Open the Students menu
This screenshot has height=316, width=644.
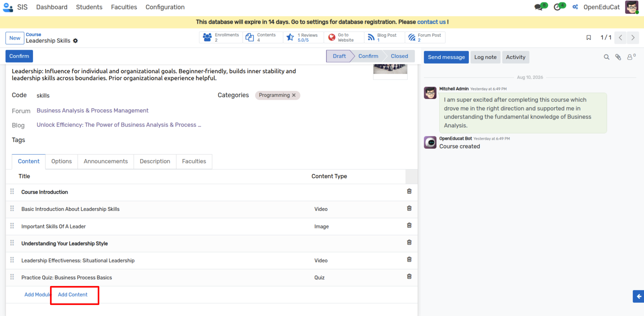(89, 7)
